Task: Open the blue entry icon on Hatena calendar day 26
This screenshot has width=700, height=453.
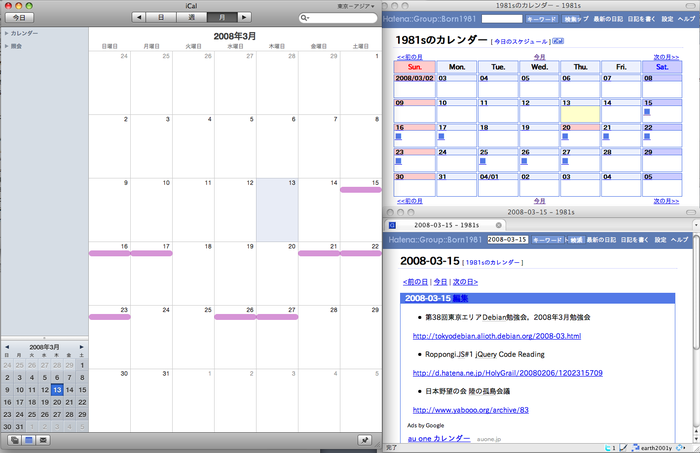Action: pos(524,161)
